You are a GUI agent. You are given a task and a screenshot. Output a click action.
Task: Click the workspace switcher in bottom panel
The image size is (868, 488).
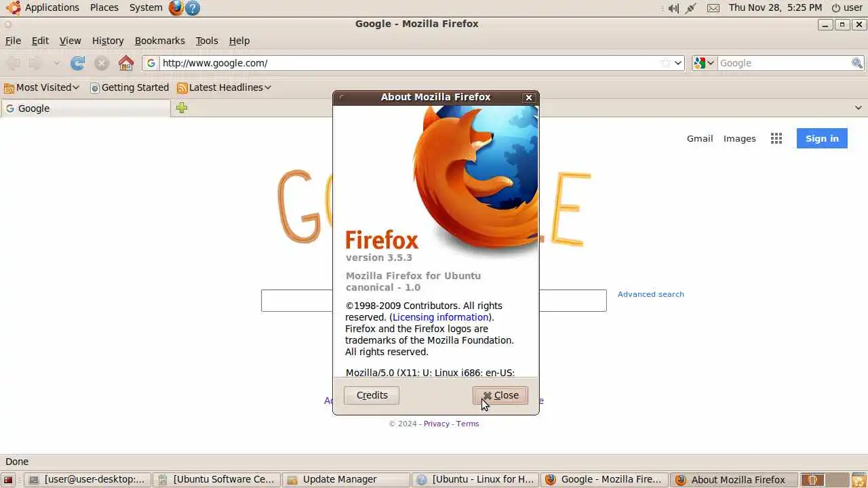(824, 480)
